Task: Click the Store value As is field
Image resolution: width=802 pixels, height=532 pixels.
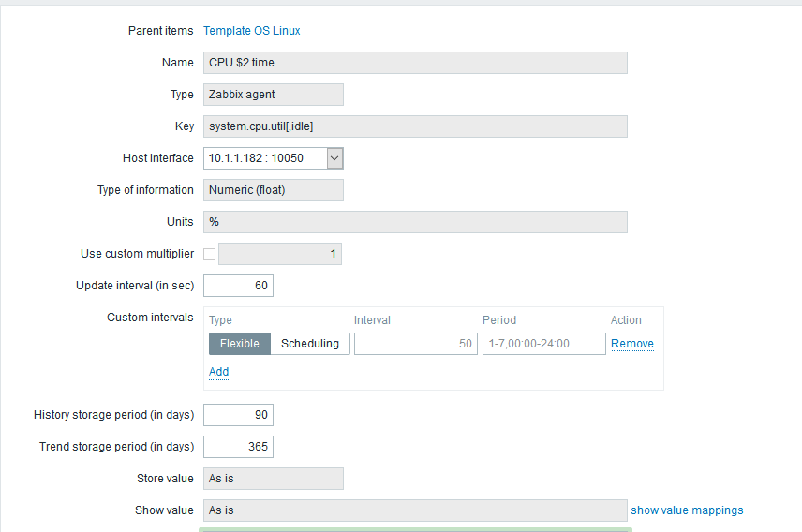Action: click(274, 479)
